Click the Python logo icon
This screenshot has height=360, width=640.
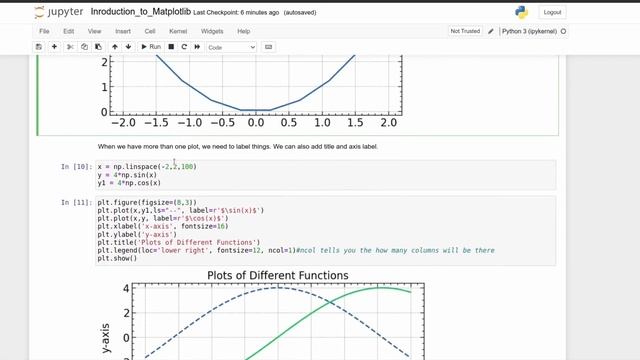click(x=521, y=12)
